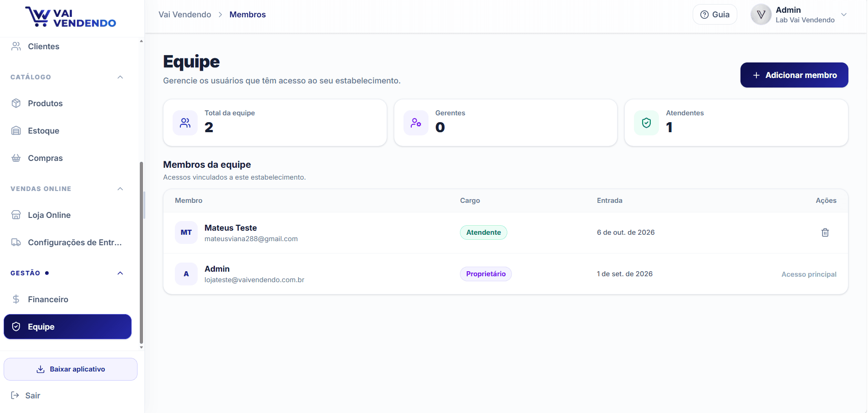Click the delivery truck icon for Configurações de Entr...
The width and height of the screenshot is (868, 413).
16,242
